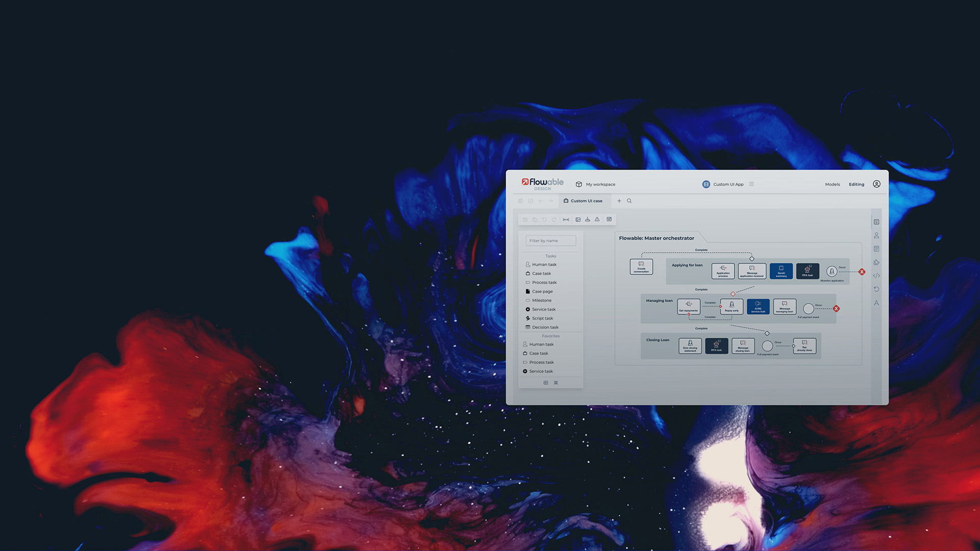980x551 pixels.
Task: Select the Say already done node
Action: click(804, 346)
